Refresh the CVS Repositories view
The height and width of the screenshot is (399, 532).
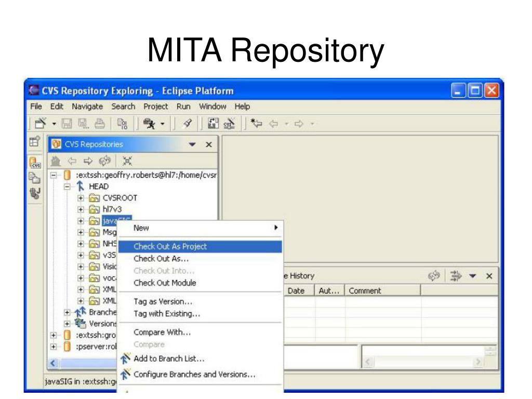105,161
